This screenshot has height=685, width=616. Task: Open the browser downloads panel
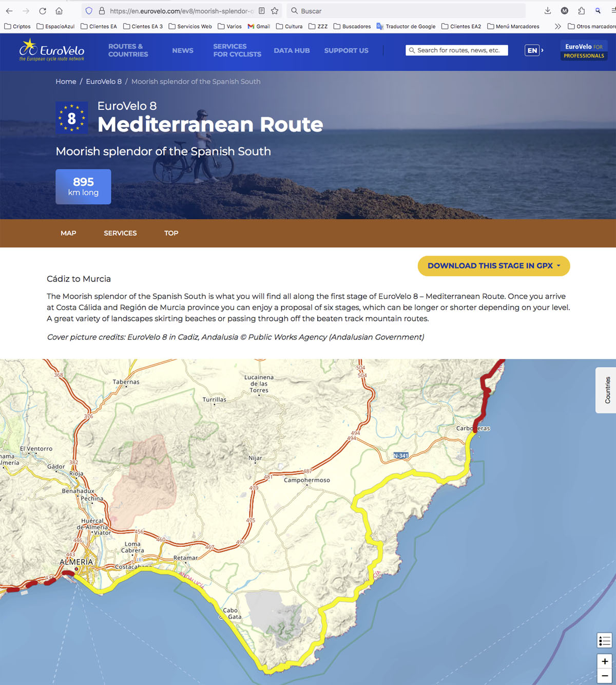tap(548, 11)
